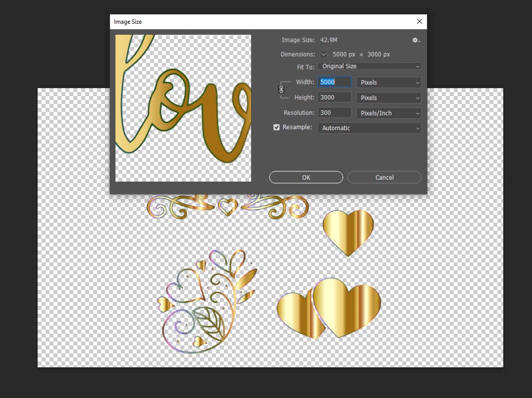Close the Image Size dialog with X
The image size is (532, 398).
pos(419,21)
